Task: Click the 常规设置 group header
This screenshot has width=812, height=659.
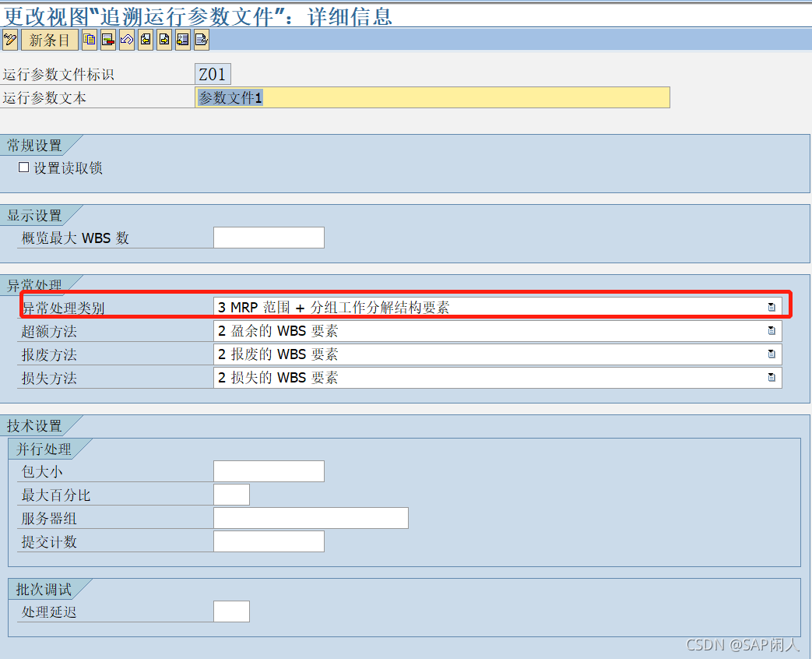Action: pos(34,146)
